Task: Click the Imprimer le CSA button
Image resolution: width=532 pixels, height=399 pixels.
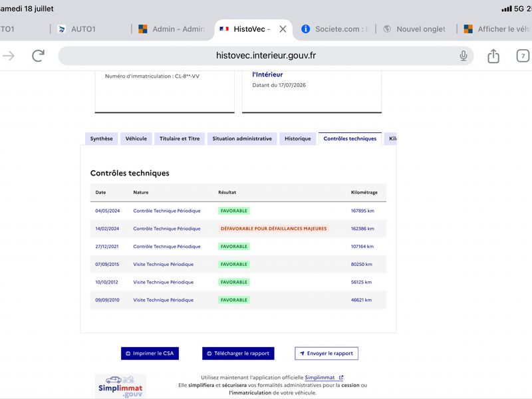Action: pos(150,353)
